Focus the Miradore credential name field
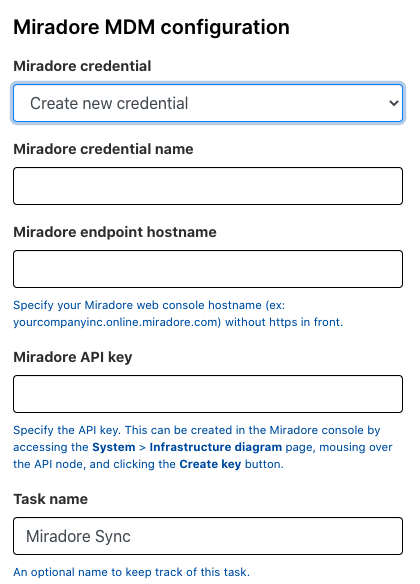 coord(208,186)
